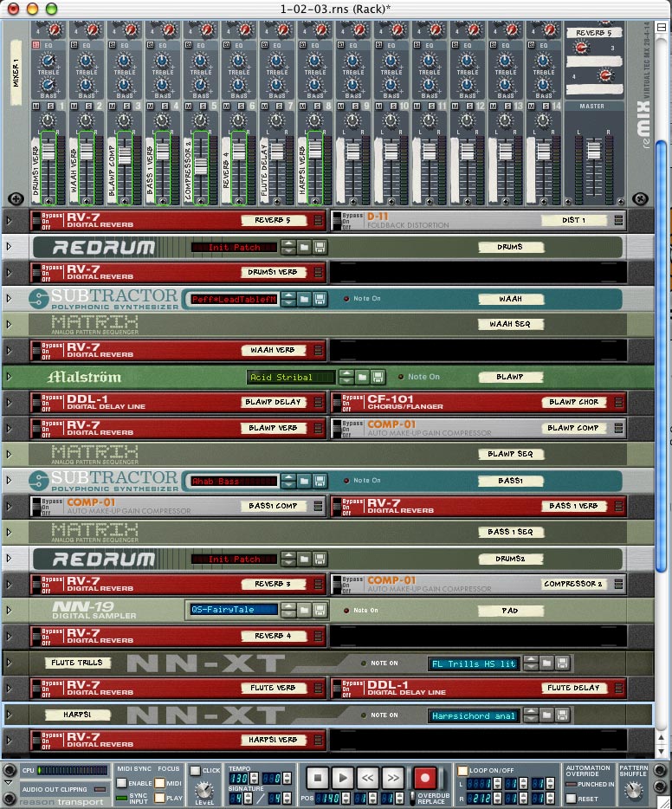Unfold the NN-19 PAD sampler

tap(9, 611)
